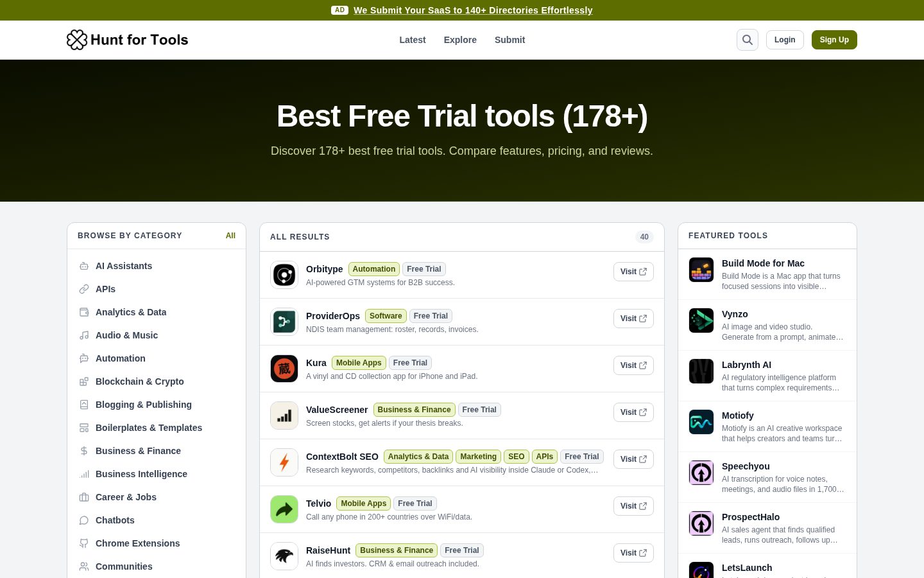The height and width of the screenshot is (578, 924).
Task: Click Kura's Mobile Apps tag
Action: coord(359,363)
